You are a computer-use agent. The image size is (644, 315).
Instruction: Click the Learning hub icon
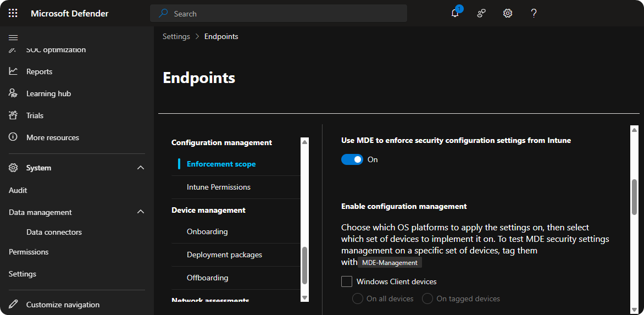click(14, 93)
